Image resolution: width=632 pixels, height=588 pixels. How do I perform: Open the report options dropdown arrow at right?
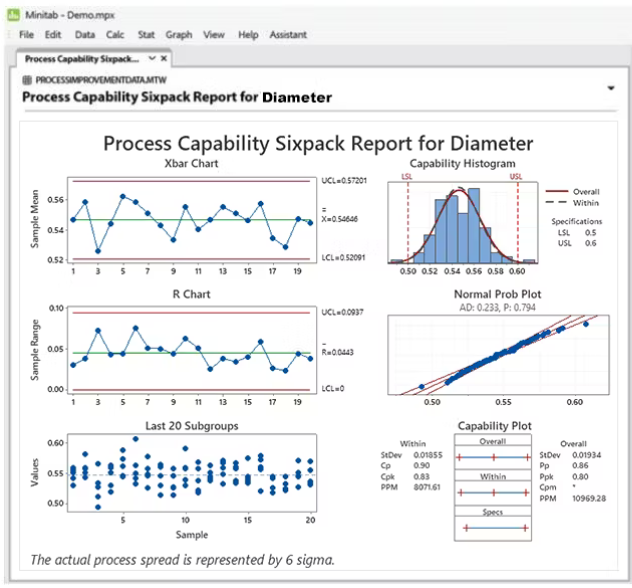(610, 88)
